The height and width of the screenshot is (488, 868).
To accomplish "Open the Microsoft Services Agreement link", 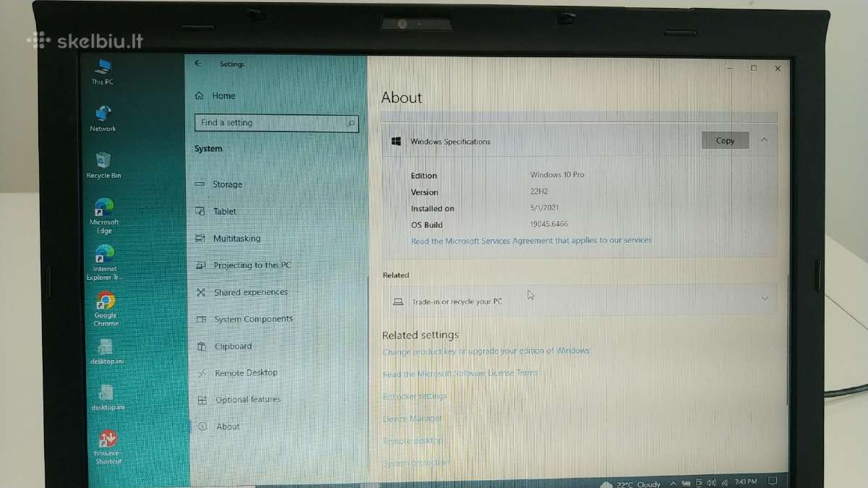I will (531, 241).
